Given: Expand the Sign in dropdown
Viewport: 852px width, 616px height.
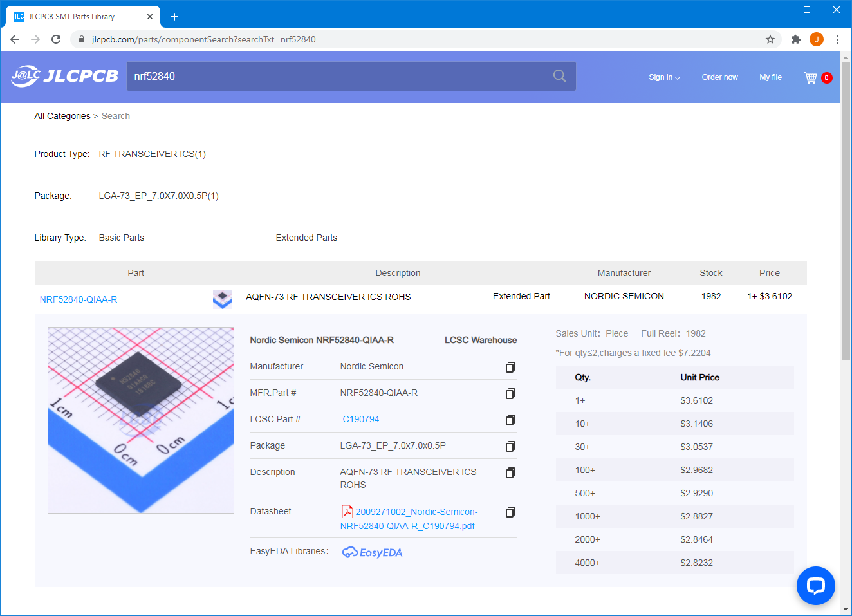Looking at the screenshot, I should 664,77.
